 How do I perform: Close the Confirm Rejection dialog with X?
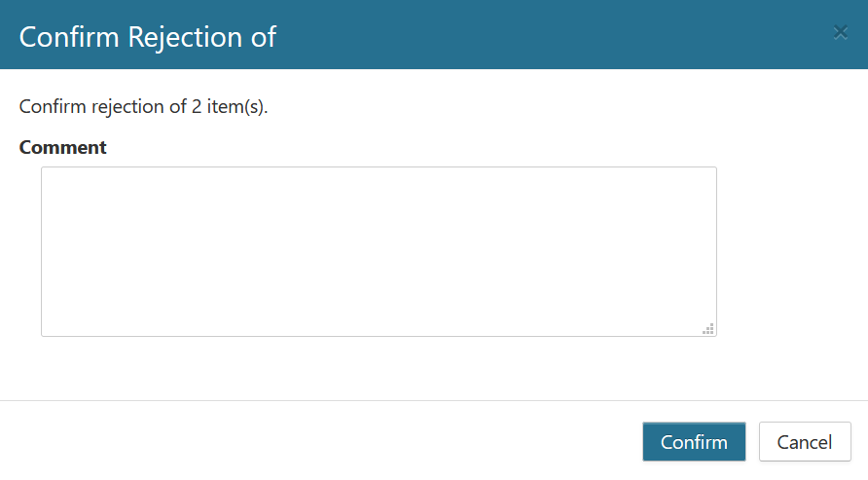(x=841, y=32)
